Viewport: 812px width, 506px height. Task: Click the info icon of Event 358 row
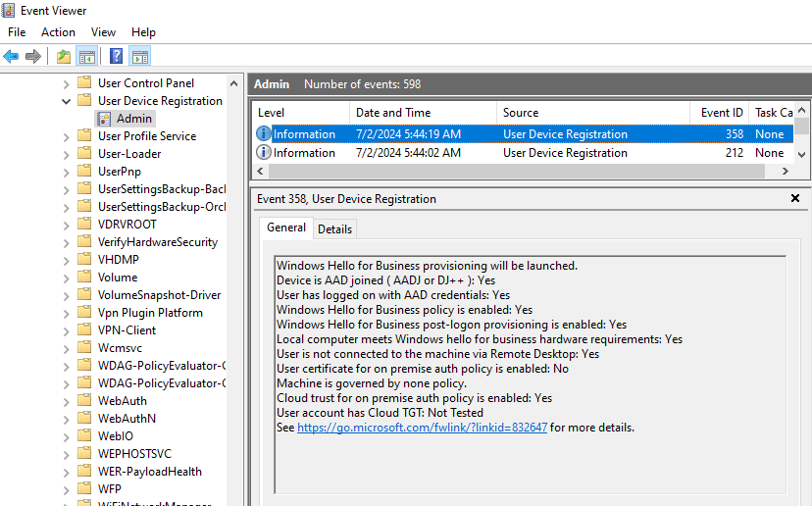263,134
